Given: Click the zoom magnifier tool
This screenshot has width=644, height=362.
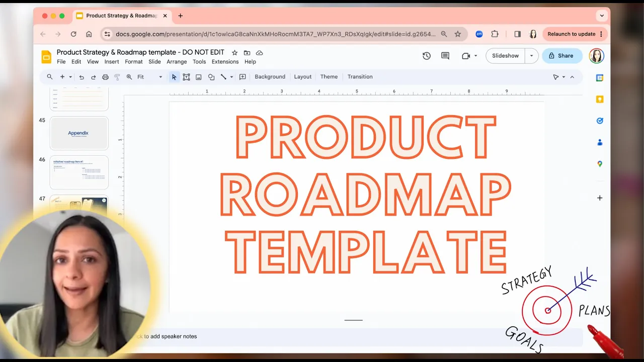Looking at the screenshot, I should (x=129, y=77).
